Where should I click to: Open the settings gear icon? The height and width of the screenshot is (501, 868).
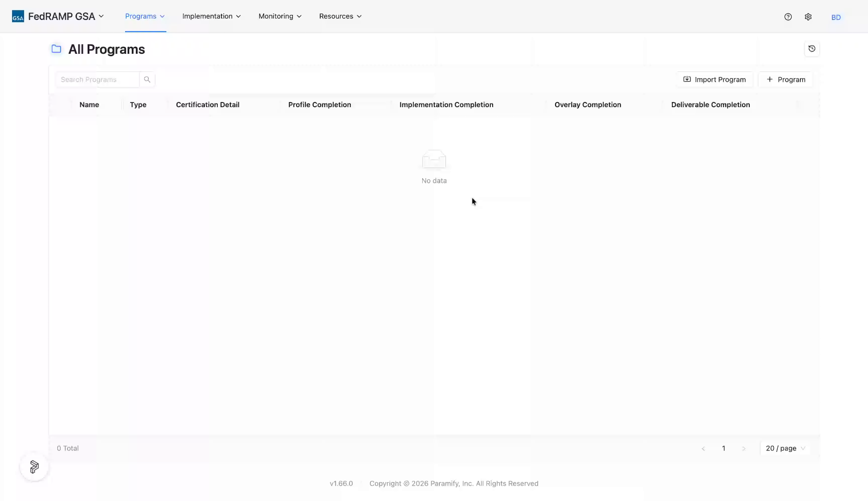808,17
